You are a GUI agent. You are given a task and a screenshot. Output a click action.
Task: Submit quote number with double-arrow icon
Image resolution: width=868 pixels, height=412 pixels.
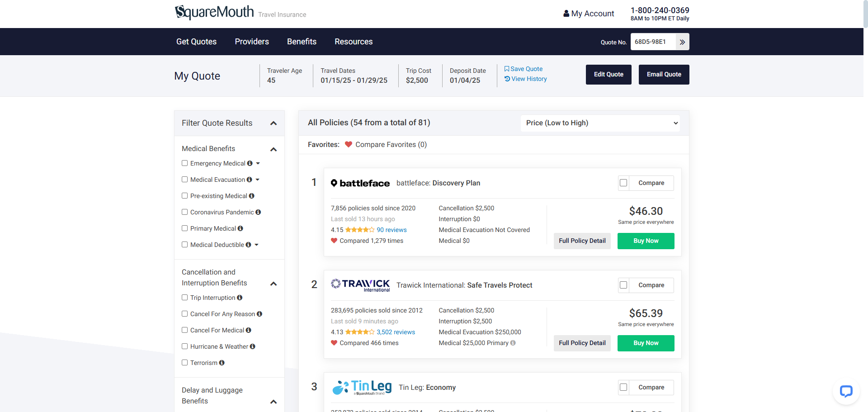pyautogui.click(x=682, y=42)
